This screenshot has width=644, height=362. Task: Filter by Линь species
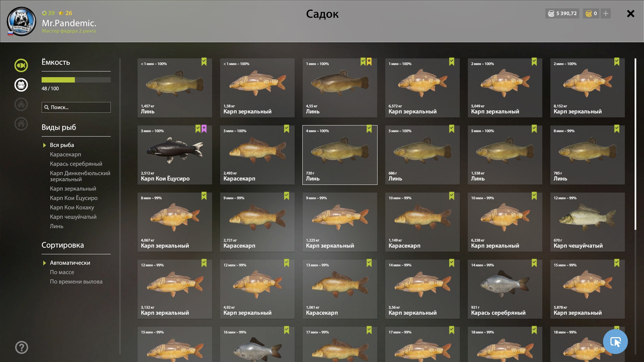coord(57,226)
